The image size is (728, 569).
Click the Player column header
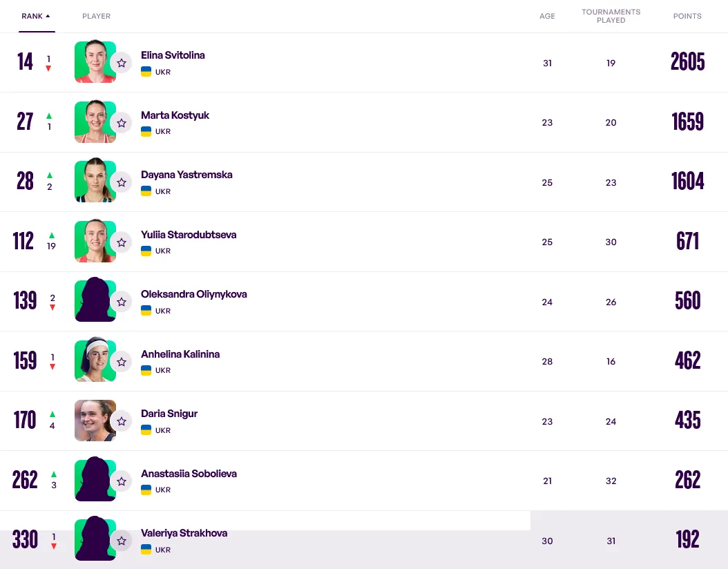(x=96, y=16)
